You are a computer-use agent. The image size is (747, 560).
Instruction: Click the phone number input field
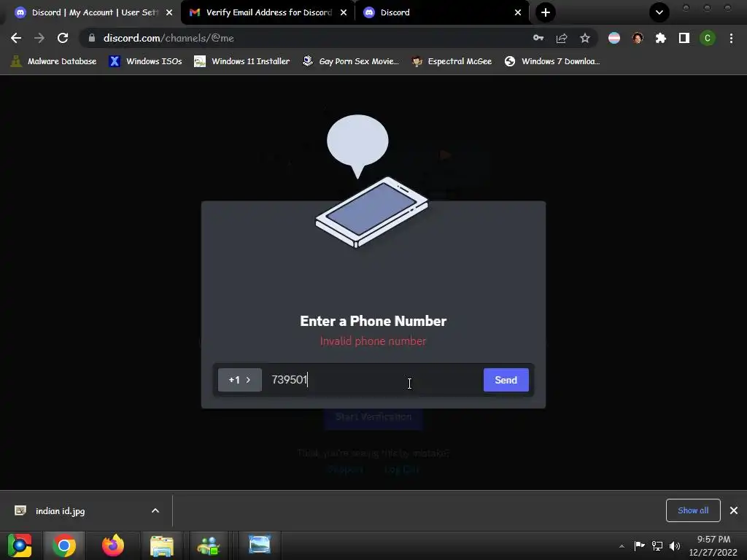tap(373, 380)
